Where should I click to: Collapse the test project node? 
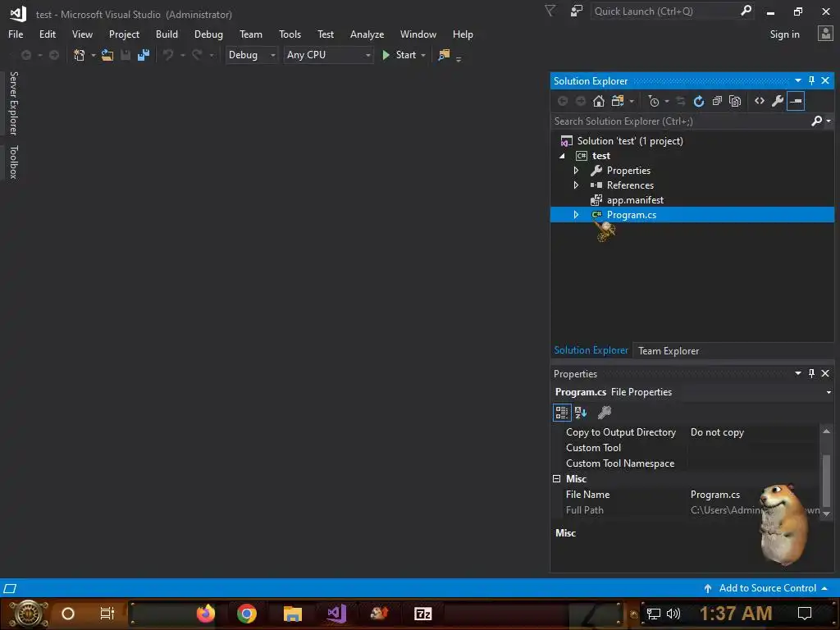(562, 156)
